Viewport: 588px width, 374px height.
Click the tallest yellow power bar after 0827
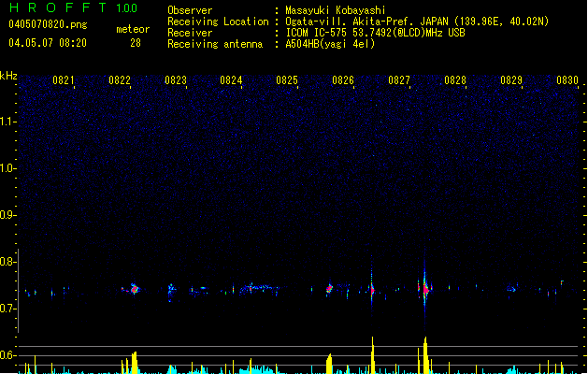click(425, 355)
